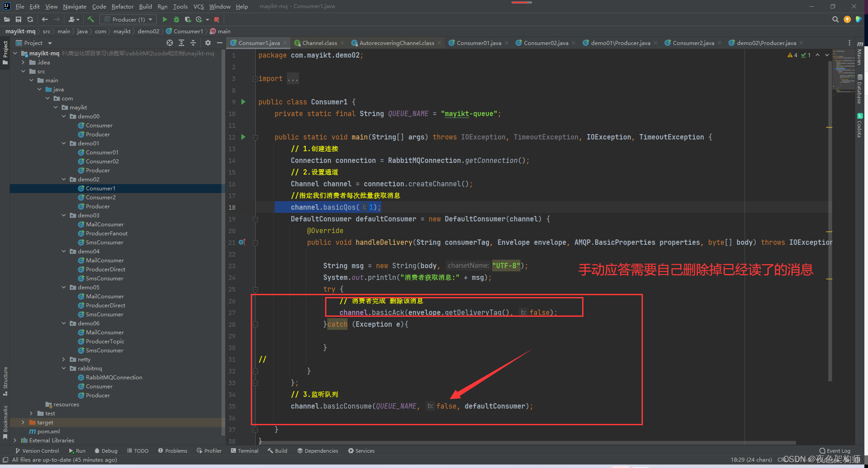The image size is (868, 468).
Task: Open Project view selector dropdown
Action: pos(34,43)
